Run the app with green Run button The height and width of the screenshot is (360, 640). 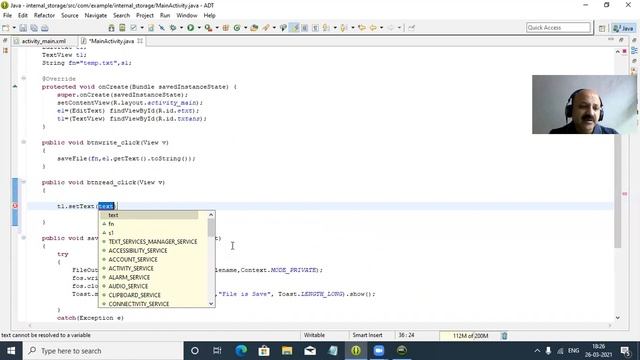click(x=191, y=28)
